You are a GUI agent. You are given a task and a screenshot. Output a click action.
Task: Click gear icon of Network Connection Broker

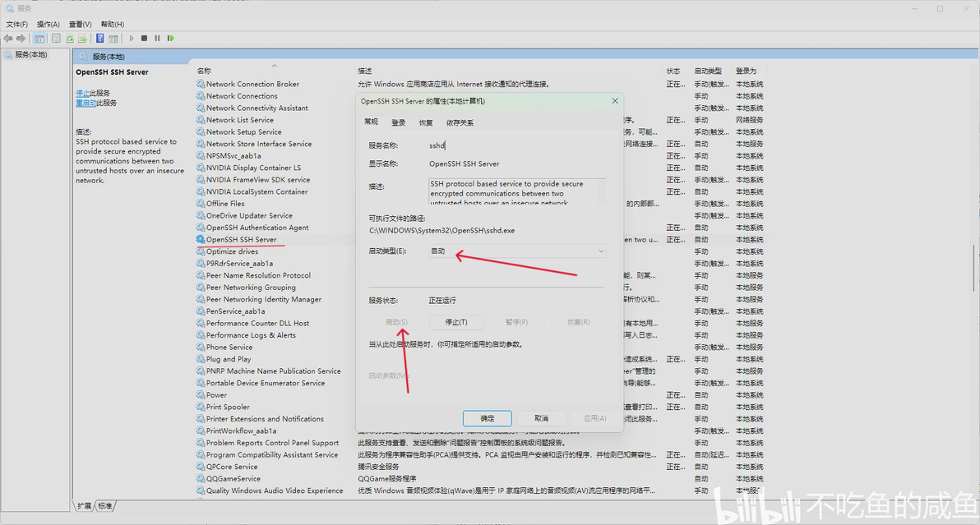click(x=201, y=84)
